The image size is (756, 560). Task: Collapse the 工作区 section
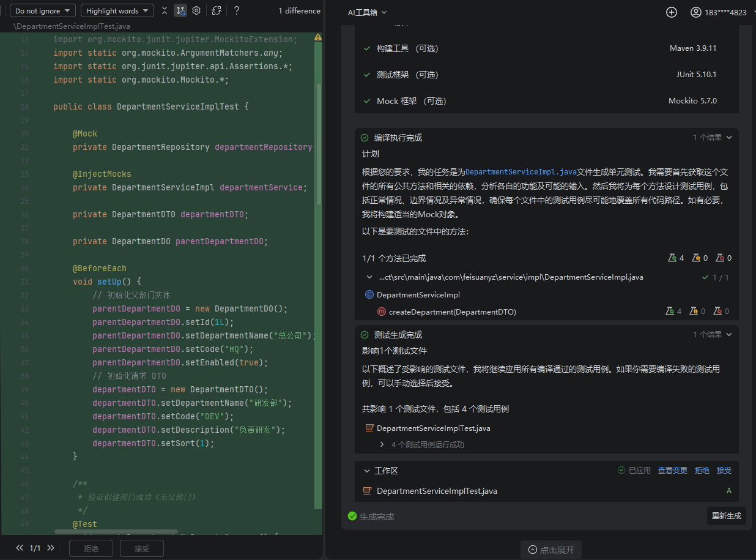pos(367,471)
